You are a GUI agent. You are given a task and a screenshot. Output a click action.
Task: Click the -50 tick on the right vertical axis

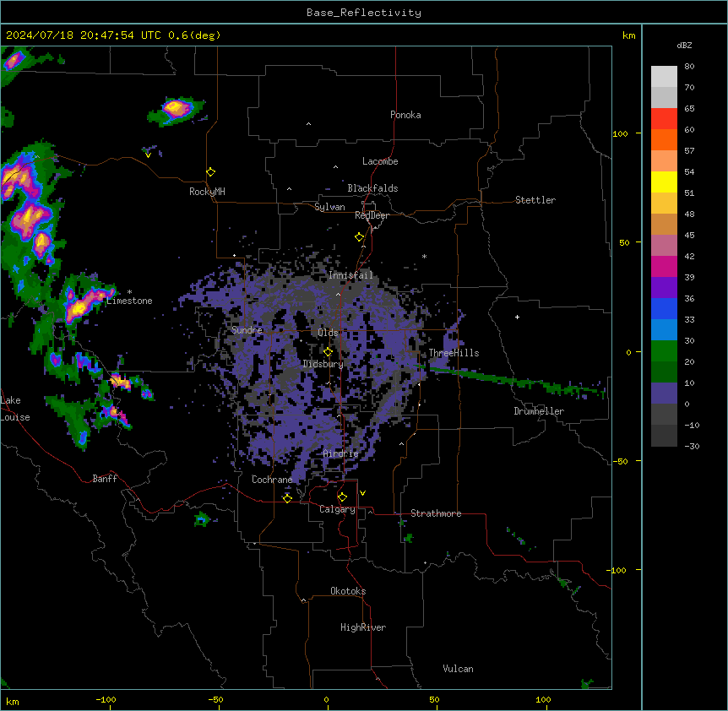pos(620,461)
